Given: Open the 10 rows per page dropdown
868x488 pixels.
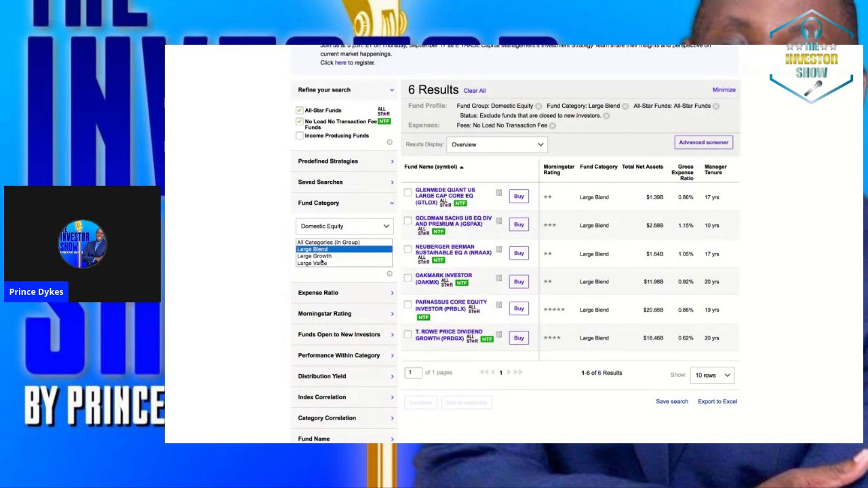Looking at the screenshot, I should (x=712, y=375).
